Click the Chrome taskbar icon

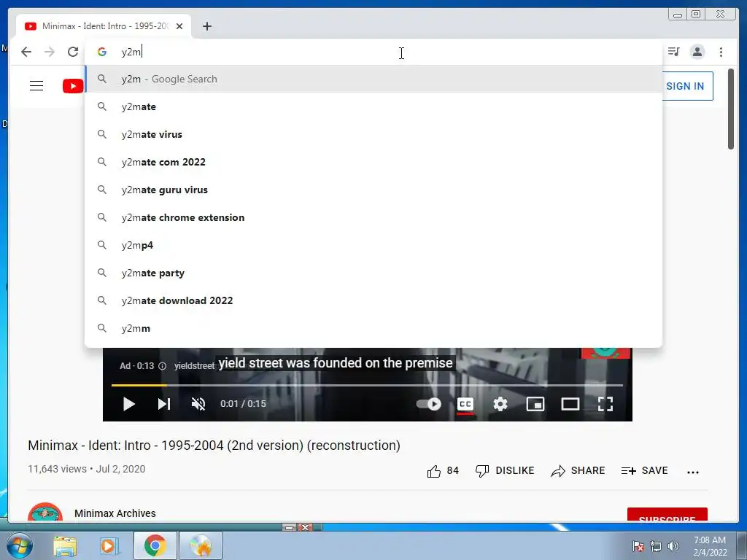point(155,545)
